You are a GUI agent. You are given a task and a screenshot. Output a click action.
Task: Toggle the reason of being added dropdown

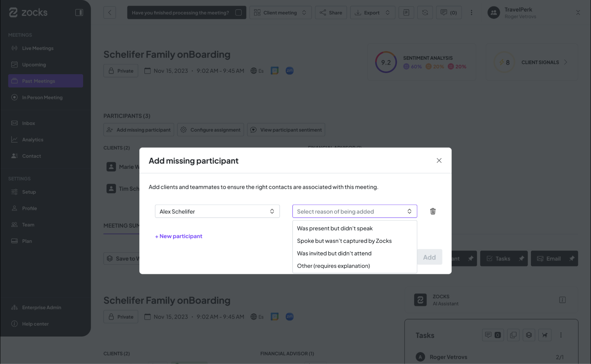click(354, 211)
